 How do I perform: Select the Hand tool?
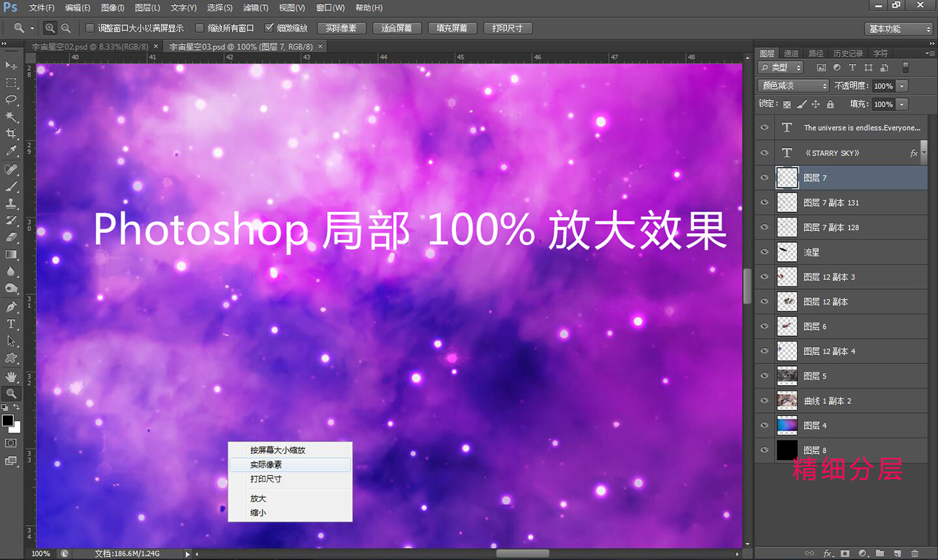tap(11, 377)
